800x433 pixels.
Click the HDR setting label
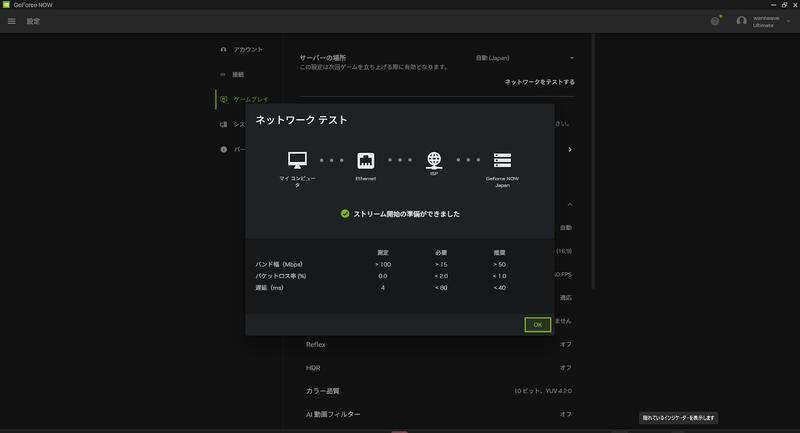pos(313,368)
